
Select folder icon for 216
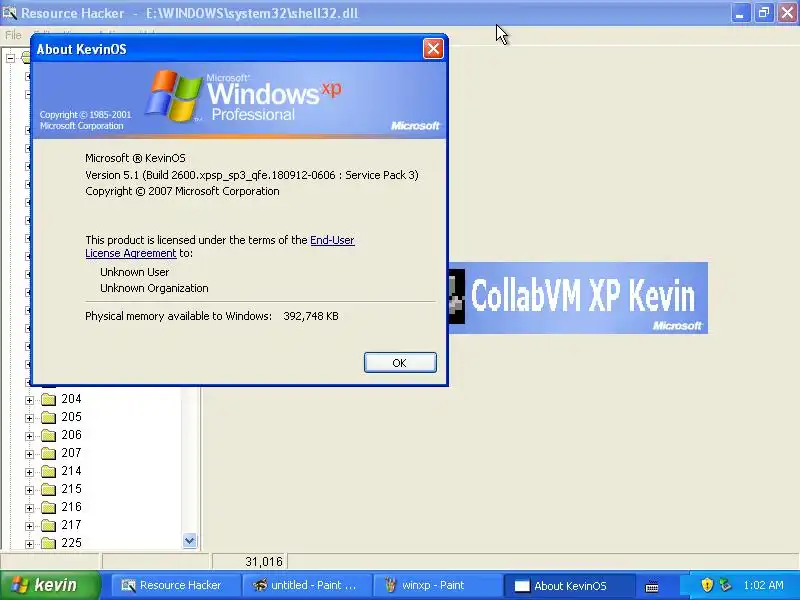(48, 507)
